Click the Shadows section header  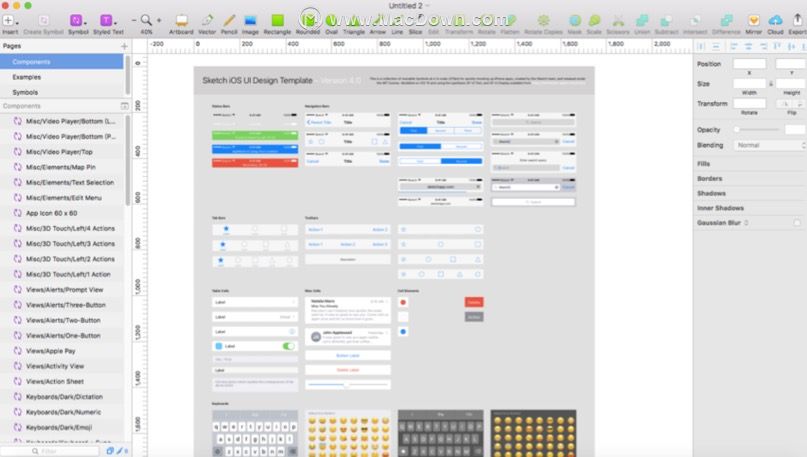pyautogui.click(x=711, y=194)
